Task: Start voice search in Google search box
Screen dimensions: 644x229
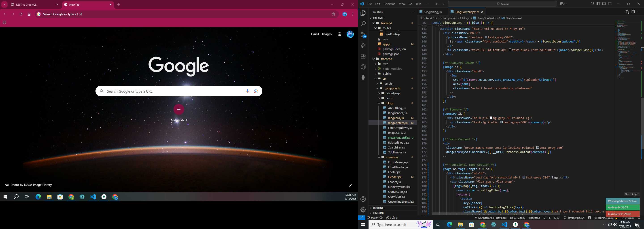Action: coord(248,91)
